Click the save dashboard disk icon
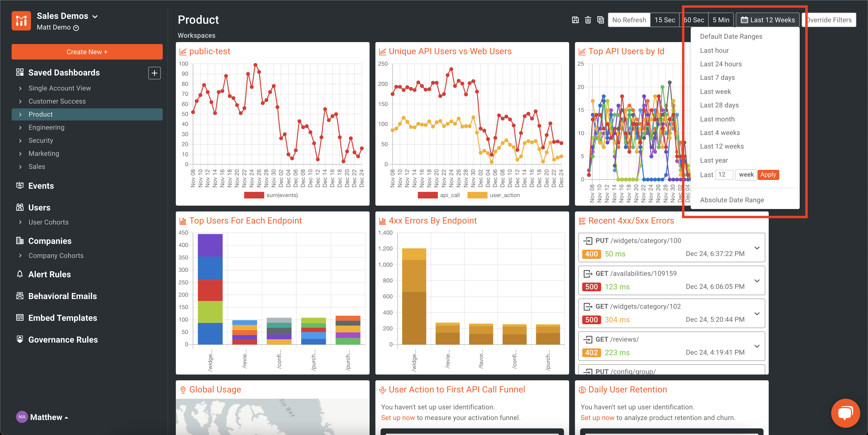 click(x=575, y=20)
